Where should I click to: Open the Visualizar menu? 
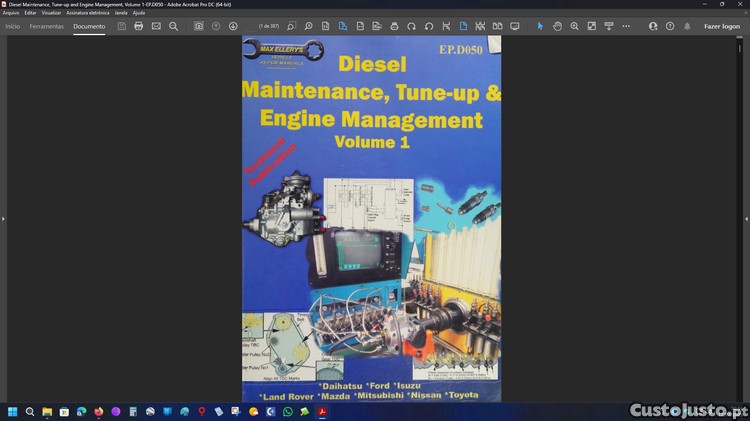[51, 13]
